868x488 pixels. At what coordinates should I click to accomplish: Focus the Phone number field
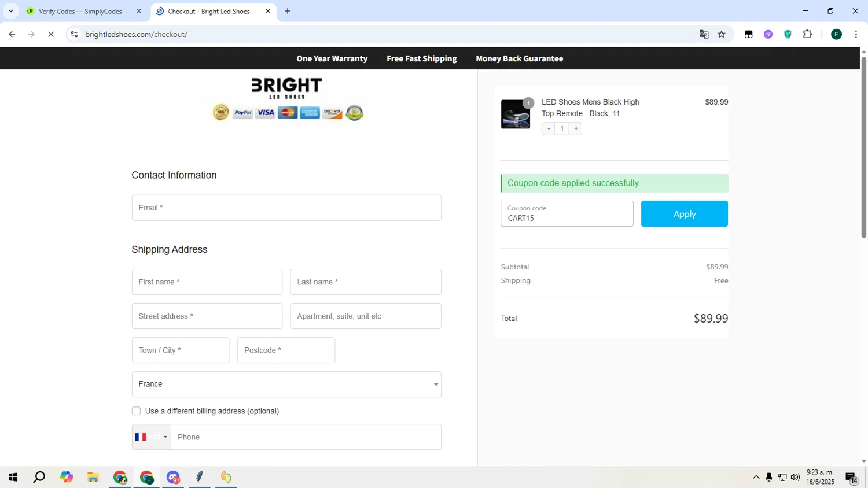(x=306, y=437)
